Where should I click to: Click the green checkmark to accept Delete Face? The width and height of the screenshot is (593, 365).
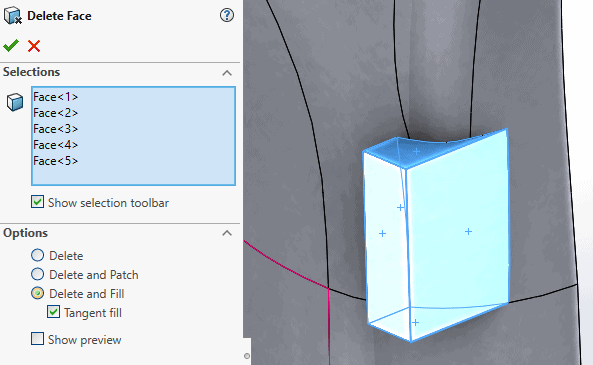tap(11, 46)
